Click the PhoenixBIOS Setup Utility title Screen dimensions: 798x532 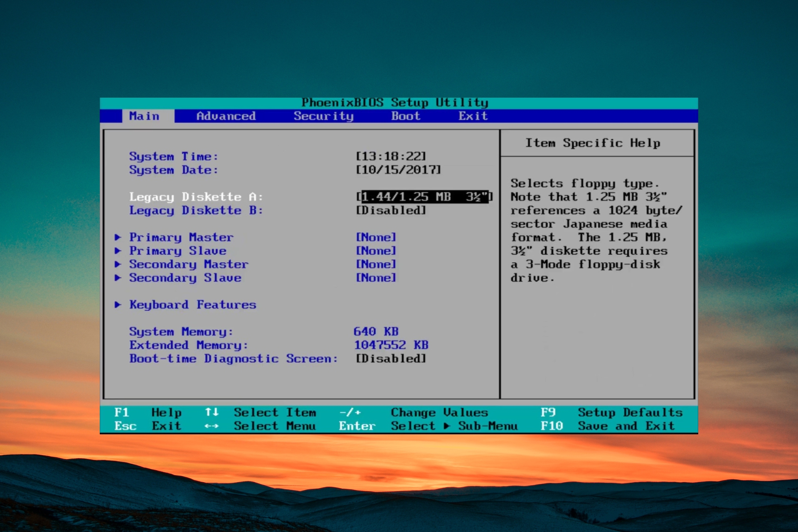click(395, 103)
